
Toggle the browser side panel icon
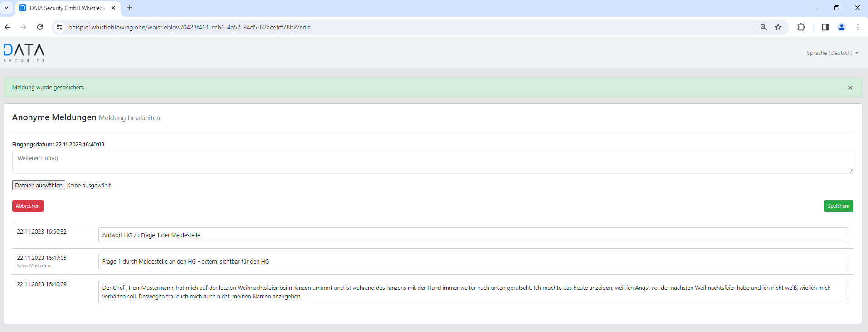pyautogui.click(x=825, y=27)
